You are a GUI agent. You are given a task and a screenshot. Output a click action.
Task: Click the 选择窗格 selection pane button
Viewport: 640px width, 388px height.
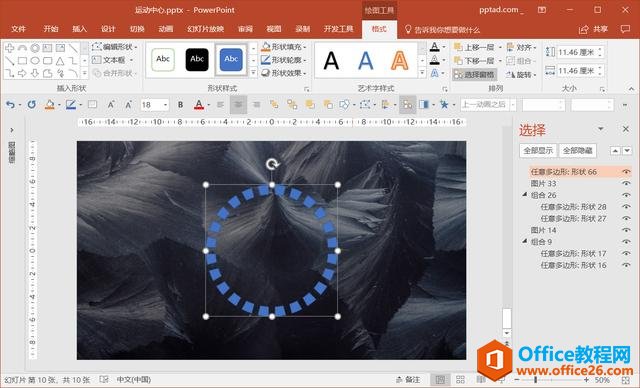coord(475,74)
